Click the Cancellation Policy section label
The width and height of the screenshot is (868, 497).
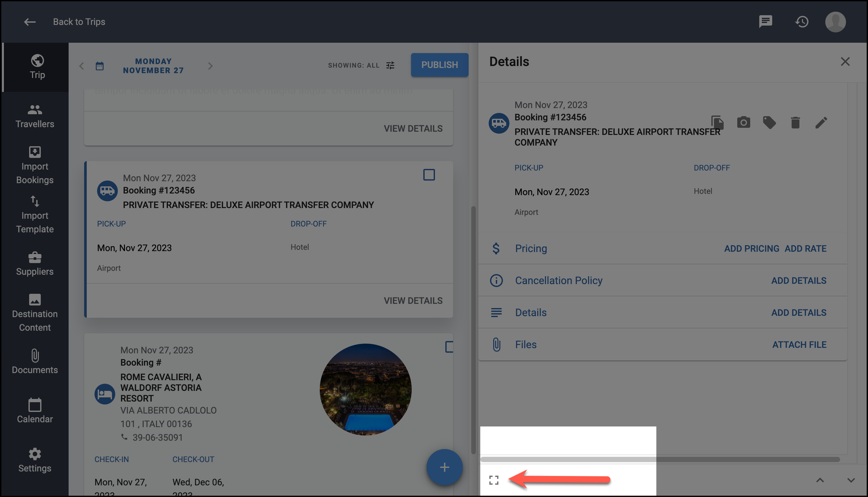click(x=559, y=281)
